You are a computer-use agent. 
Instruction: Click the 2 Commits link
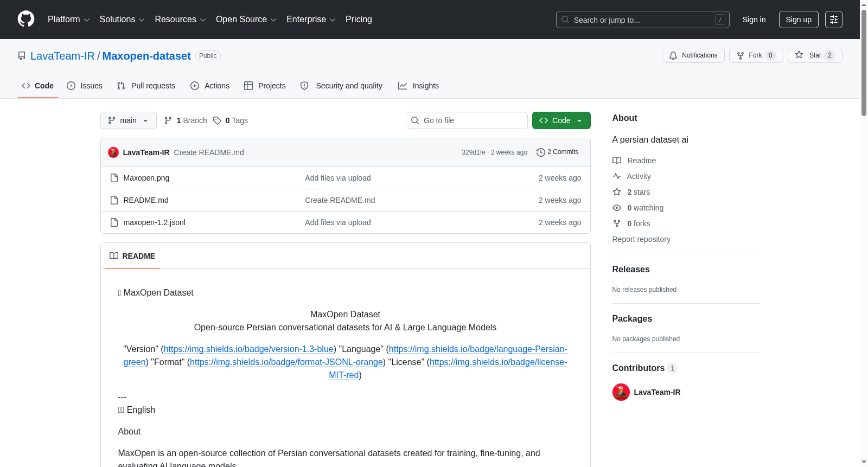pyautogui.click(x=558, y=152)
